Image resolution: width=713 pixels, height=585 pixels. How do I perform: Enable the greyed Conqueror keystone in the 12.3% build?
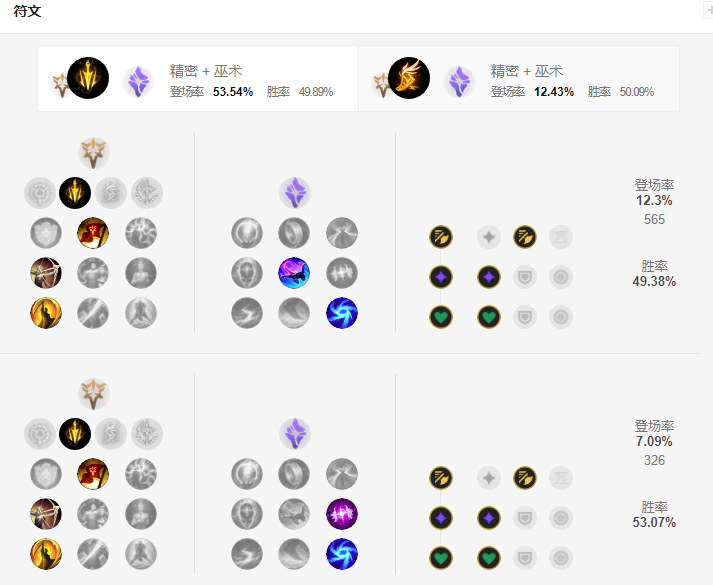[147, 193]
